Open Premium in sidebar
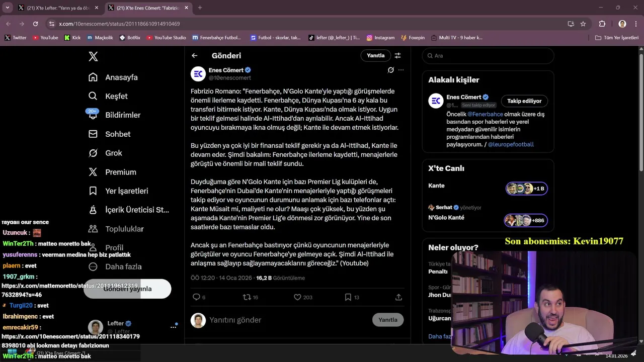 [112, 172]
